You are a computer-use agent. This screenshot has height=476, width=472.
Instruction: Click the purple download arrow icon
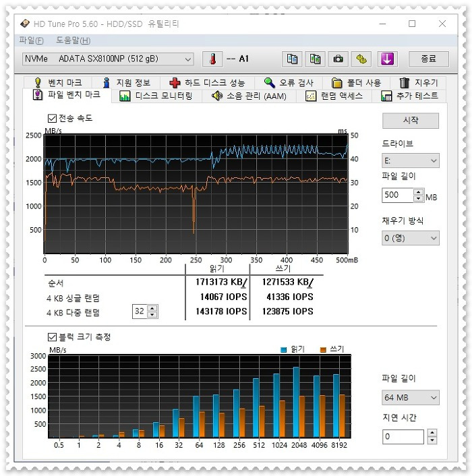tap(387, 59)
